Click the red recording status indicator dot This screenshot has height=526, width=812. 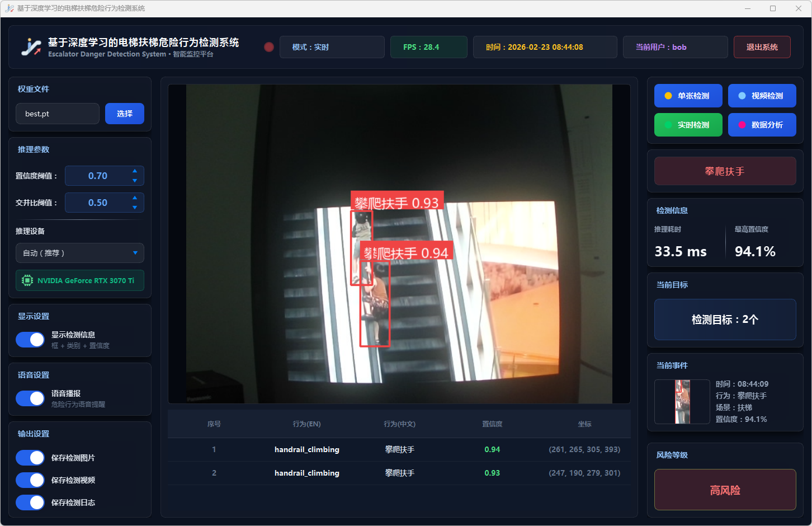pos(269,47)
